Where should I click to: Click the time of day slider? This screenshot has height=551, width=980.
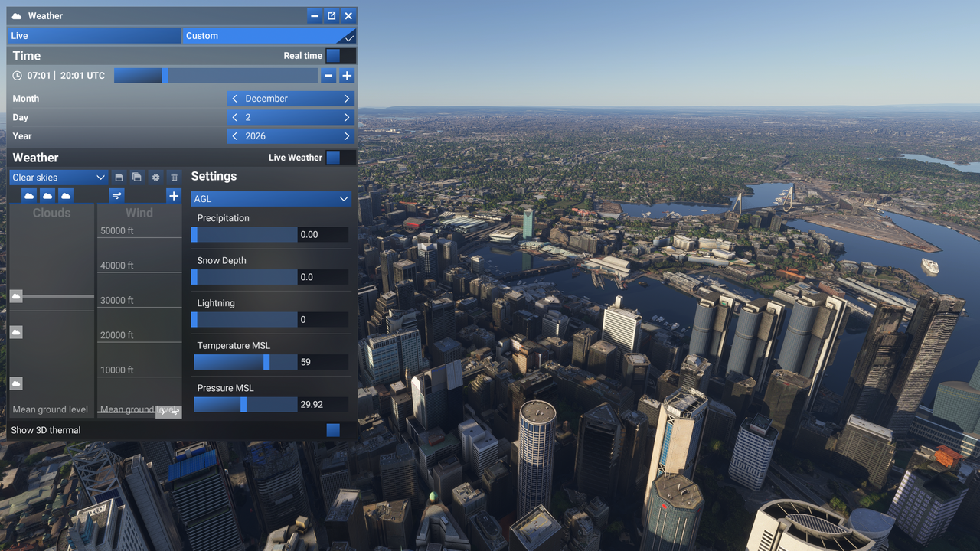[x=216, y=76]
